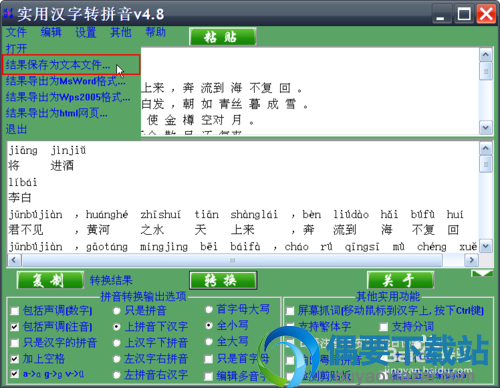The width and height of the screenshot is (500, 388).
Task: Enable 只是汉字的拼音 checkbox
Action: (x=14, y=343)
